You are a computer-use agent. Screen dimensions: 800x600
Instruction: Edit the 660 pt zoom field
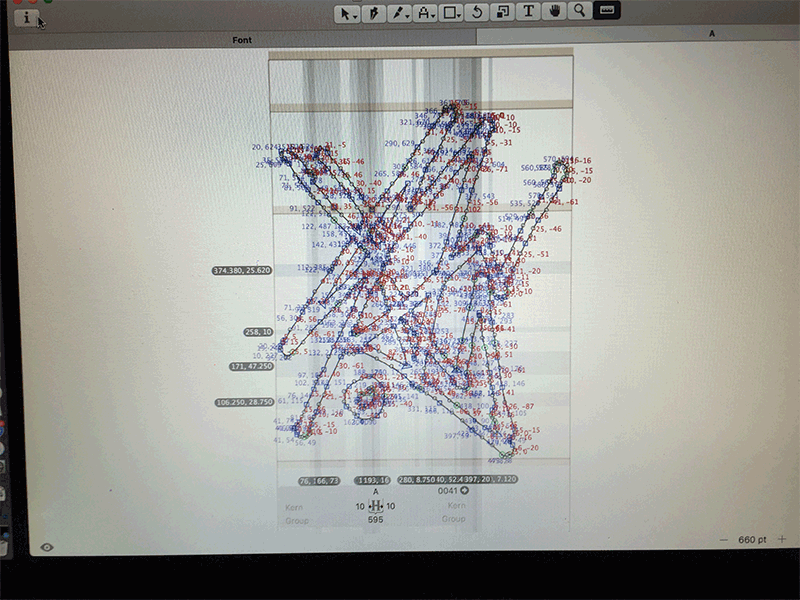coord(752,539)
